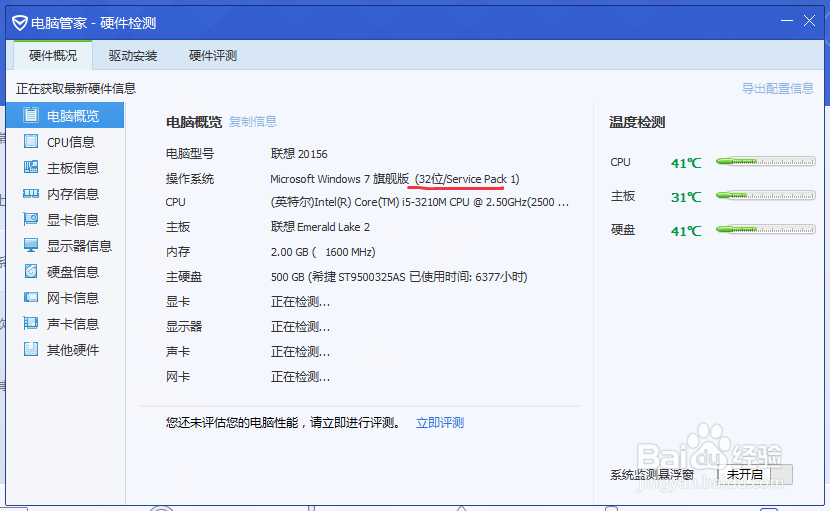Toggle the 系统监测悬浮窗 switch showing 未开启
The height and width of the screenshot is (511, 830).
coord(755,474)
